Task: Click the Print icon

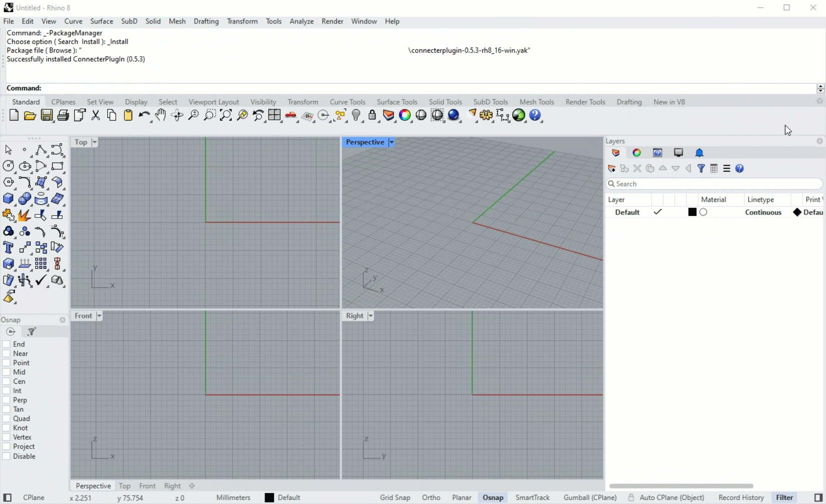Action: pos(63,115)
